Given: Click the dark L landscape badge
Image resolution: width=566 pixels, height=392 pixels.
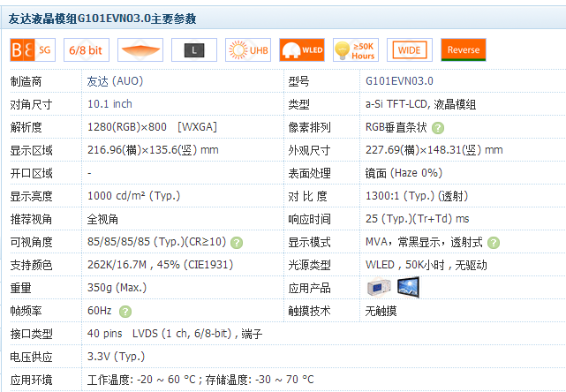Looking at the screenshot, I should tap(193, 50).
